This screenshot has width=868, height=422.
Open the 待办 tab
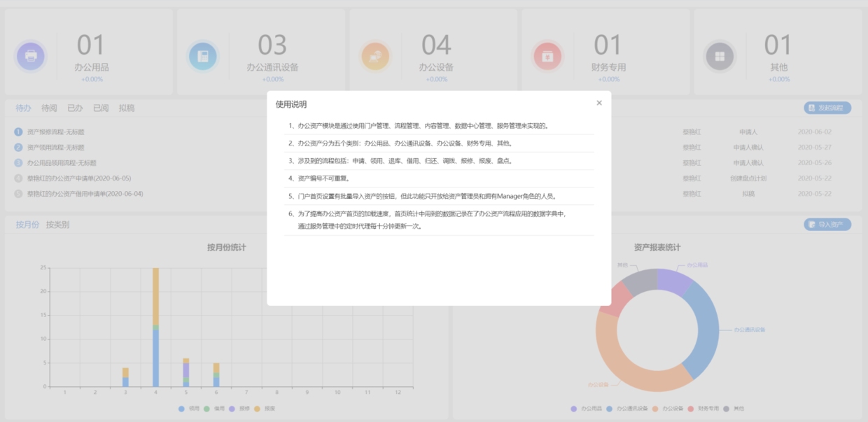23,108
